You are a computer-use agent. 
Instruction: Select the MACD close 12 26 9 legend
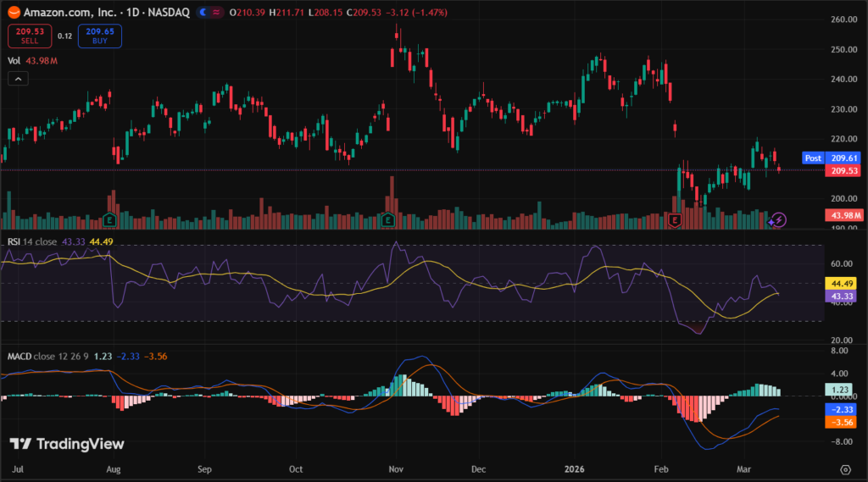tap(42, 356)
